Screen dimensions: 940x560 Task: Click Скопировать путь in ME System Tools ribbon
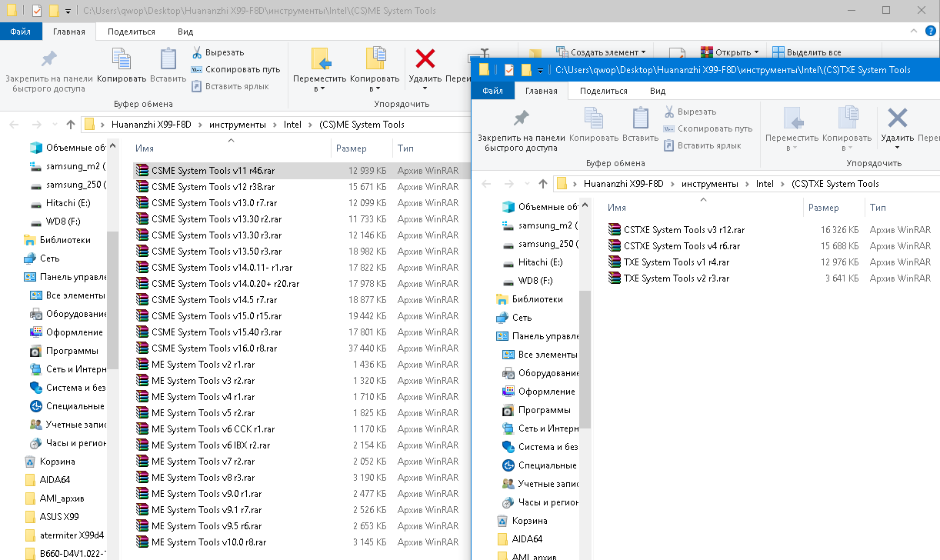point(236,69)
